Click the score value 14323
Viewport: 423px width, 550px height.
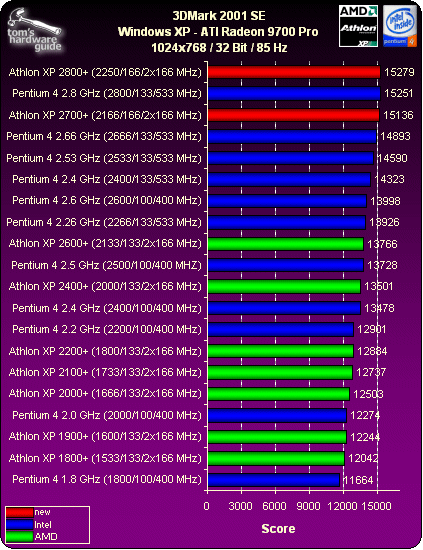click(389, 180)
